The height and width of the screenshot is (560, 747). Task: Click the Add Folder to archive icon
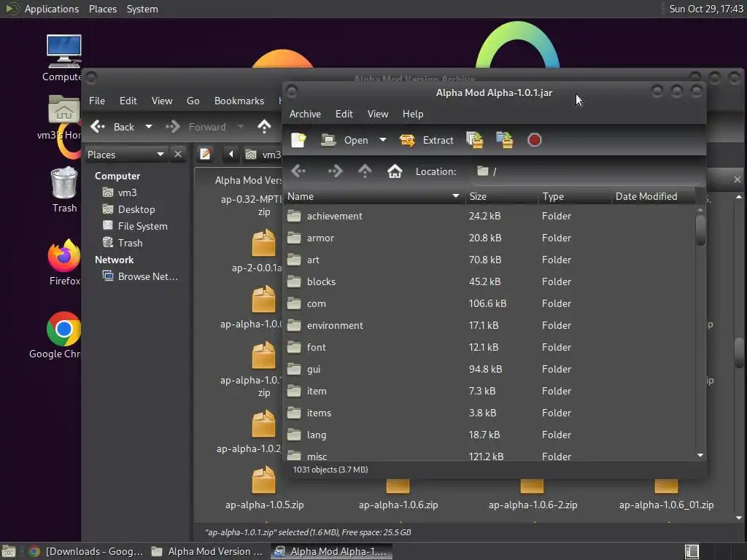pyautogui.click(x=505, y=140)
